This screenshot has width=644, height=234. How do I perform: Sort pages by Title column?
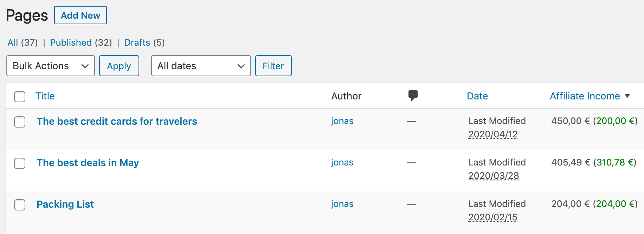45,96
